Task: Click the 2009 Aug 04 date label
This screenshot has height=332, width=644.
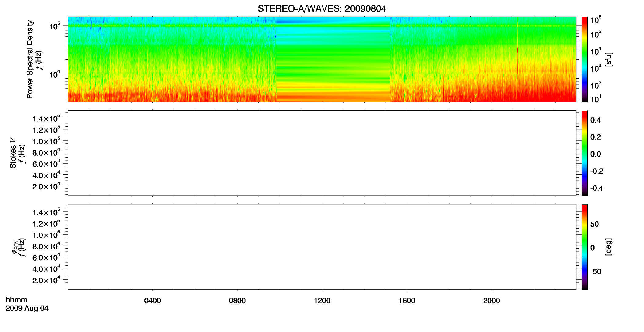Action: [27, 308]
